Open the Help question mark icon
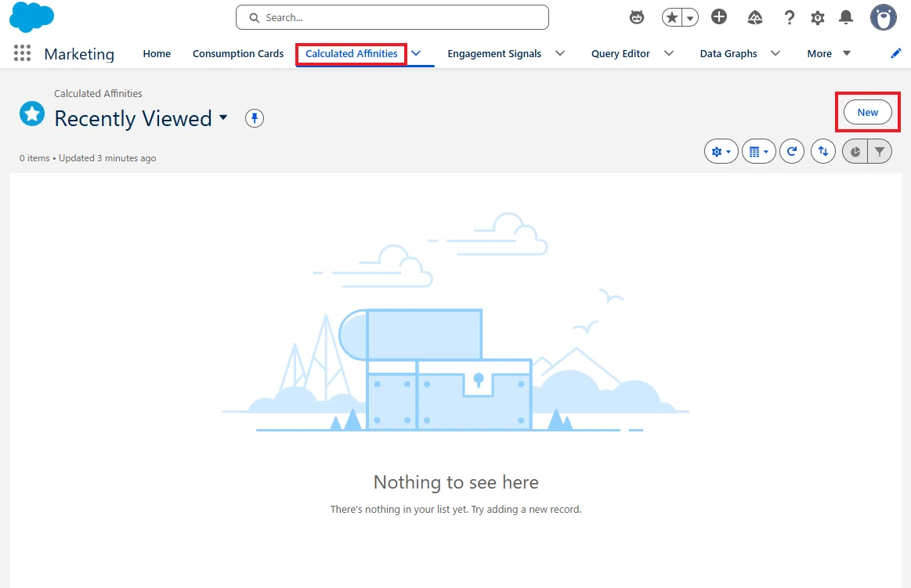This screenshot has height=588, width=911. pyautogui.click(x=789, y=17)
